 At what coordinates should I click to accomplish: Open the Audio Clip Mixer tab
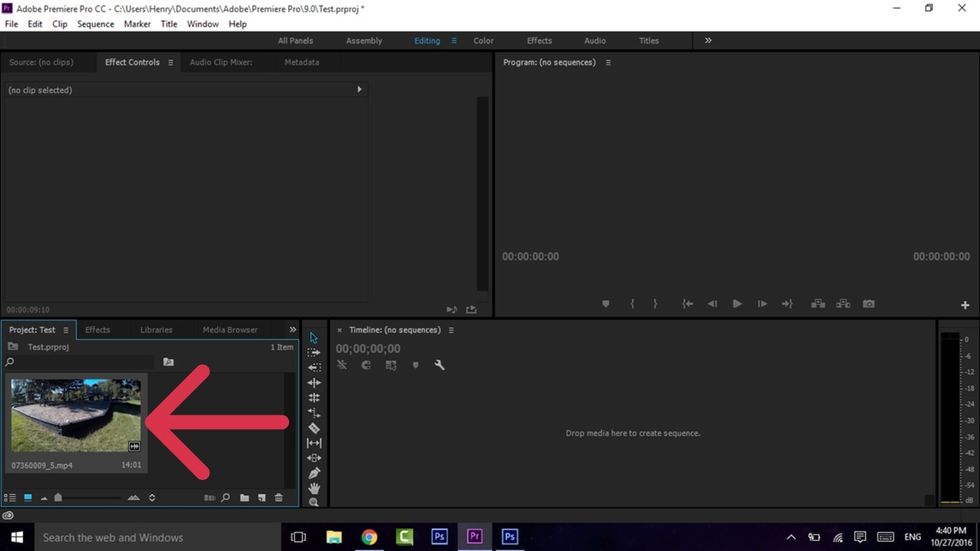(221, 62)
